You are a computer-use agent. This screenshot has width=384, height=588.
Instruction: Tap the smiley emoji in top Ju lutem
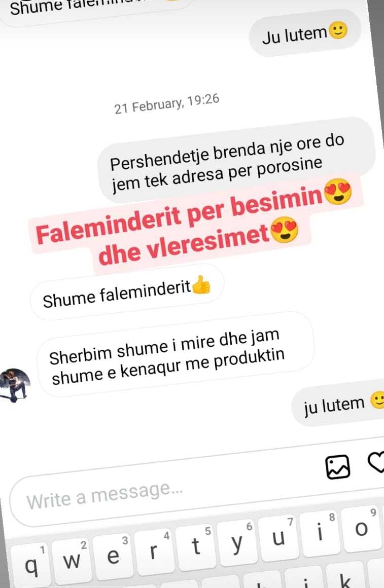[338, 30]
